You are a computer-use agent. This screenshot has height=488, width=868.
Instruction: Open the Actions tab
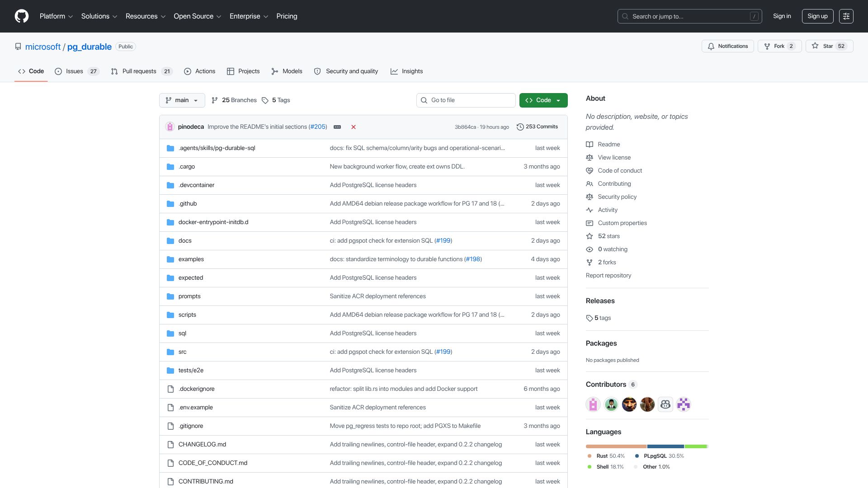click(x=199, y=71)
